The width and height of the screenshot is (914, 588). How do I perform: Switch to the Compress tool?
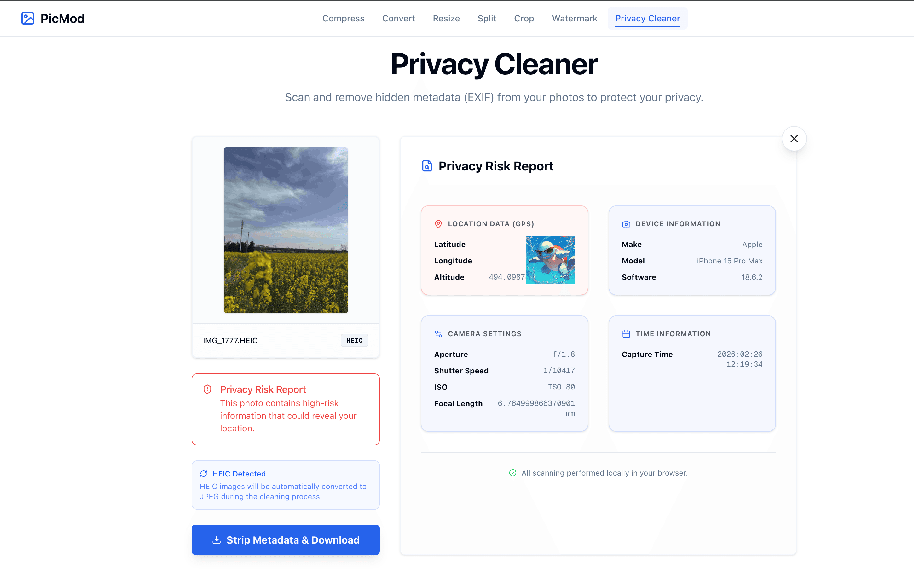tap(343, 18)
